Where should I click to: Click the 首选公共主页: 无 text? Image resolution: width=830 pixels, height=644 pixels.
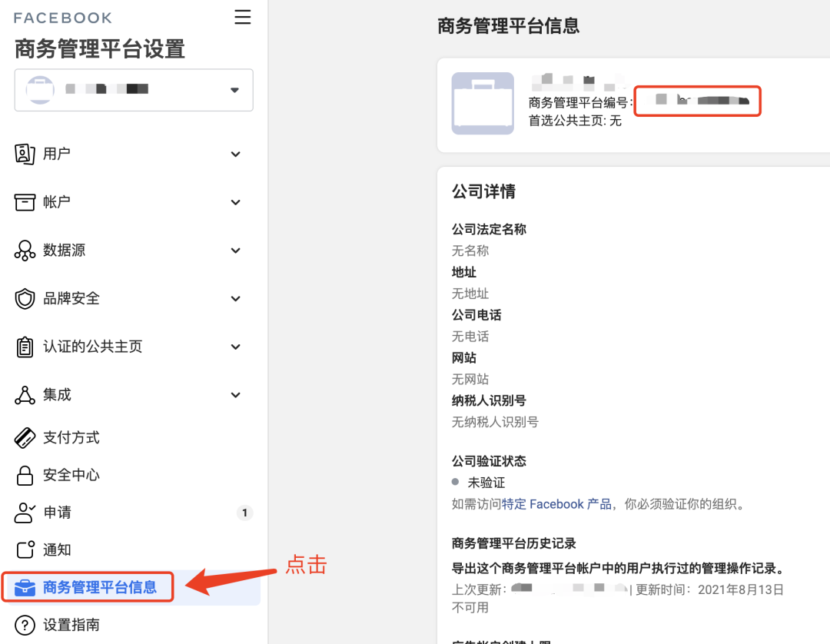point(575,121)
